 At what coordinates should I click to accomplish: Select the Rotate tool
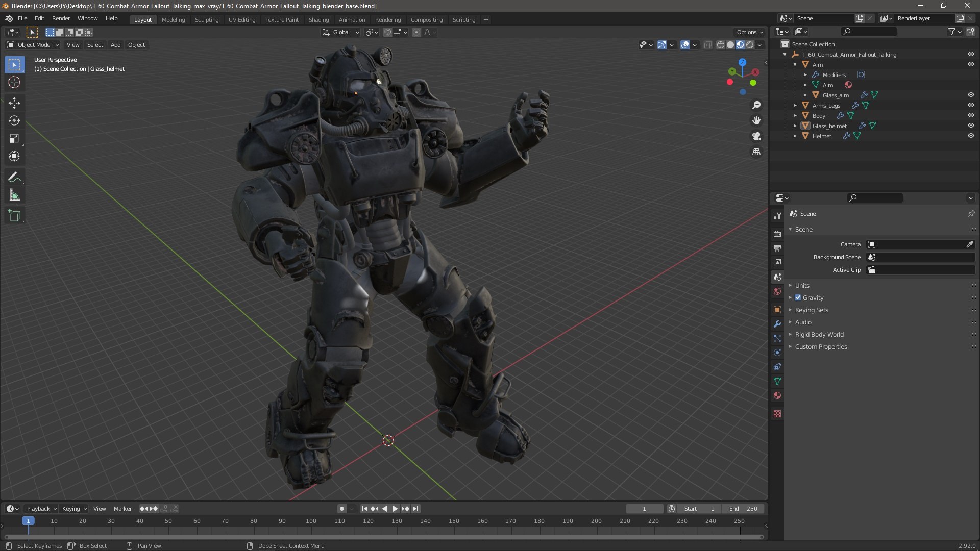(x=14, y=120)
